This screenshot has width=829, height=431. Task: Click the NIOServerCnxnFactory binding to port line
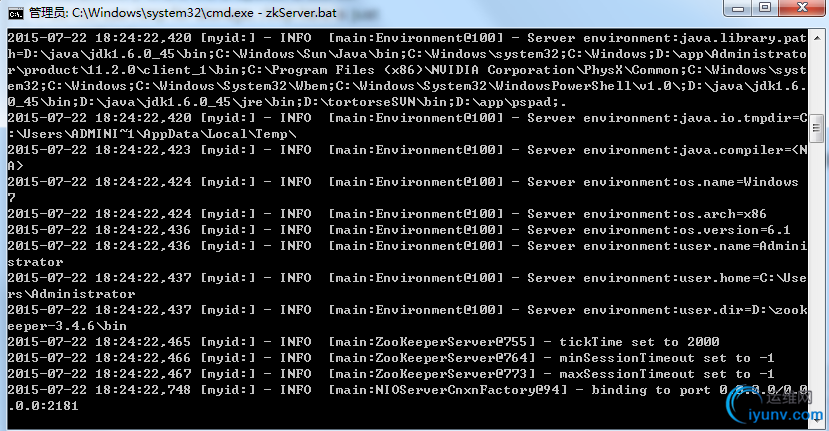click(407, 390)
